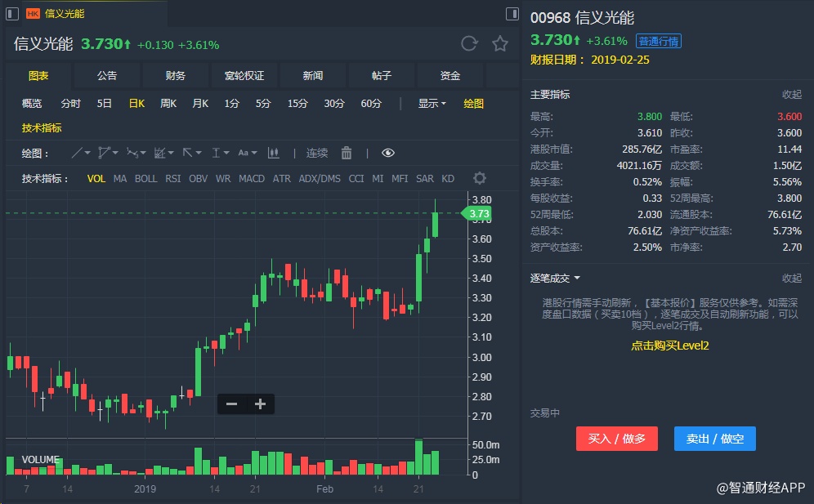
Task: Open the 显示 display dropdown
Action: (x=432, y=103)
